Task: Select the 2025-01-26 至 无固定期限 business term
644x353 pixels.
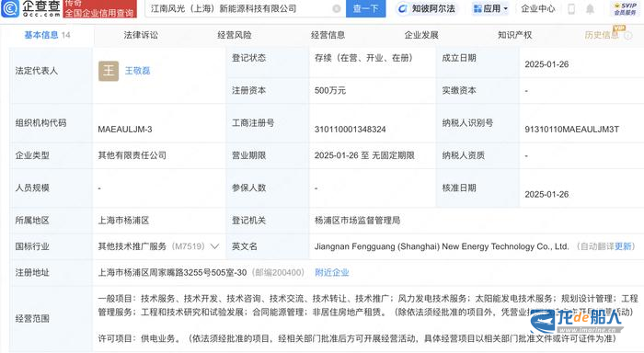Action: point(364,155)
